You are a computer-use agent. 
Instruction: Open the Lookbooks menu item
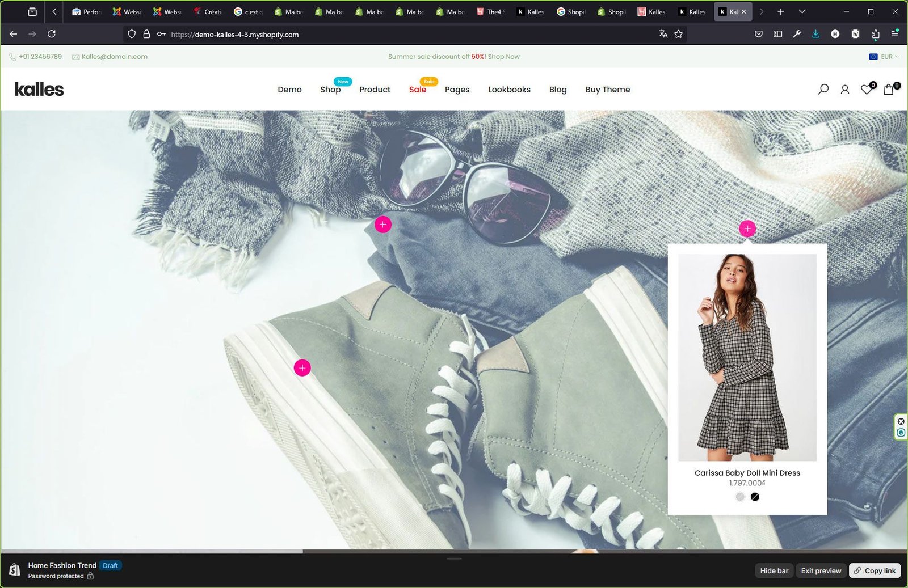[x=509, y=90]
